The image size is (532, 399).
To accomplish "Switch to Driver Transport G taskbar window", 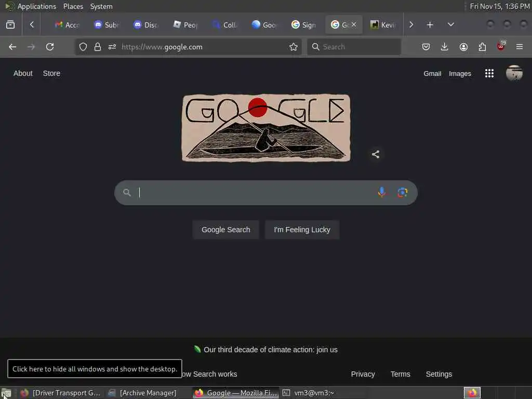I will point(60,393).
